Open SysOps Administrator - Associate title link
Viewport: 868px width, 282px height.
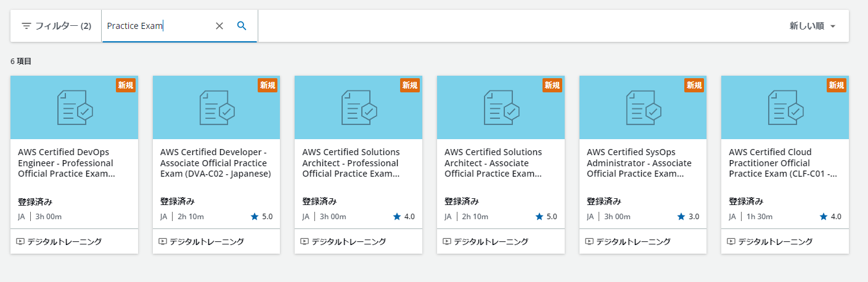(640, 163)
